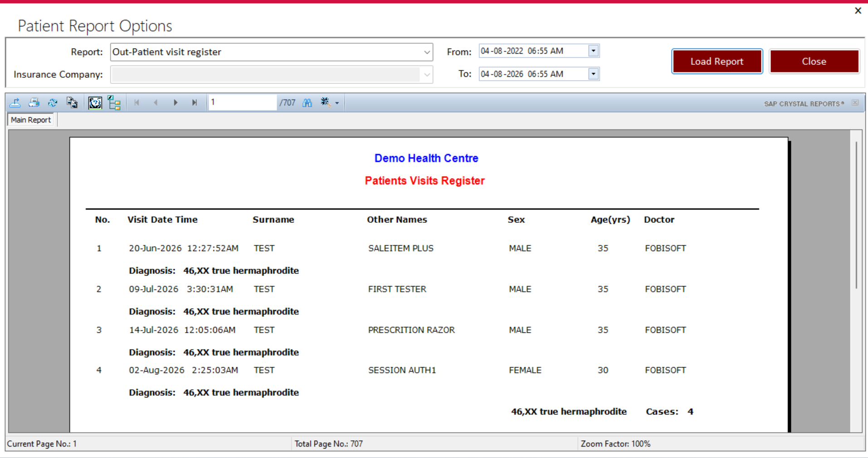The height and width of the screenshot is (458, 868).
Task: Click the SALEITEM PLUS name cell
Action: pos(401,248)
